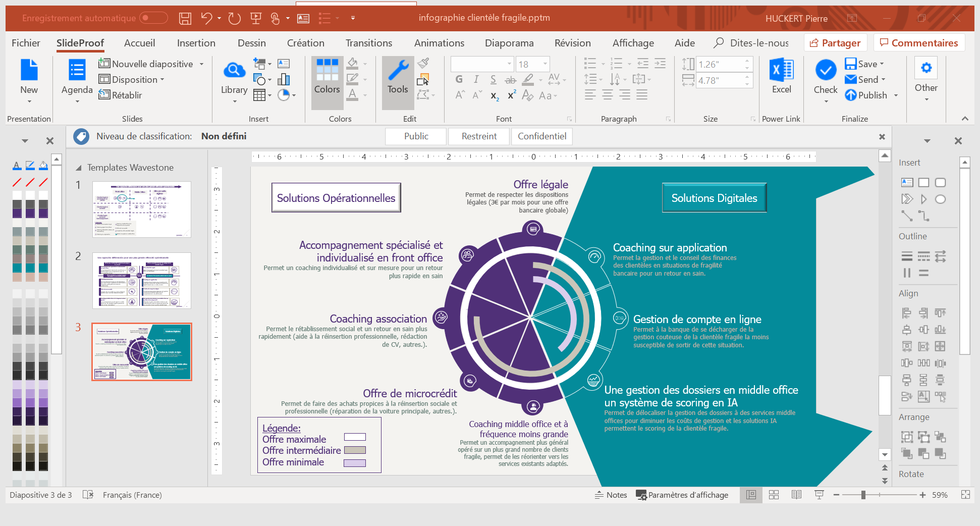Expand the Send dropdown in Finalize
This screenshot has width=980, height=526.
point(883,80)
